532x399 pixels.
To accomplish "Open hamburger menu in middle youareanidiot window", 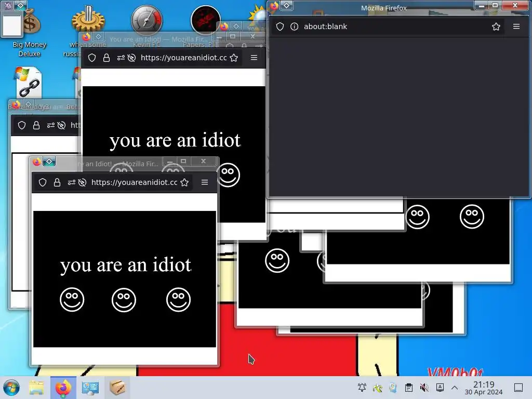I will pyautogui.click(x=254, y=57).
